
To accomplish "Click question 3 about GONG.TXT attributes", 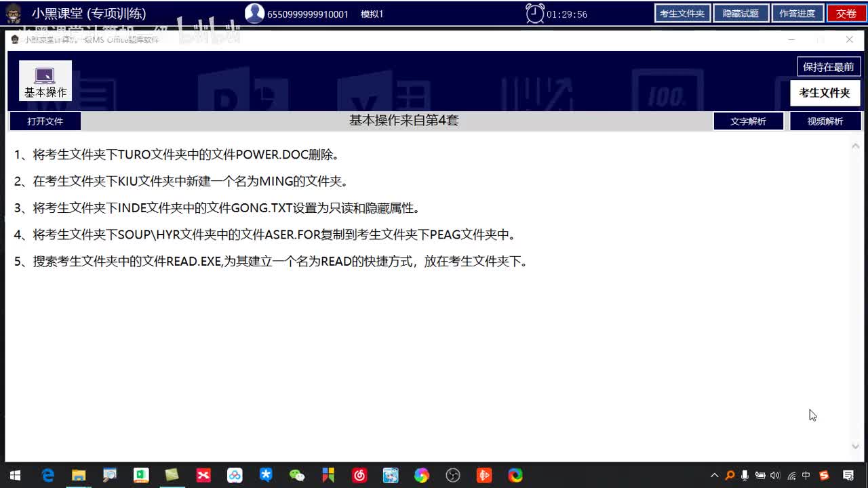I will (x=218, y=208).
